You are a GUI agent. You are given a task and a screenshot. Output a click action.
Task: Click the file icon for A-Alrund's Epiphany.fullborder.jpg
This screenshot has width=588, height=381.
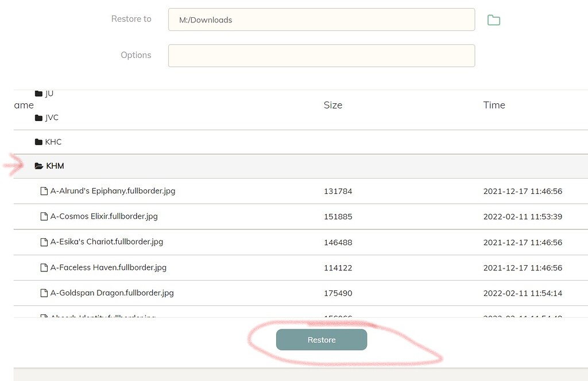click(44, 190)
